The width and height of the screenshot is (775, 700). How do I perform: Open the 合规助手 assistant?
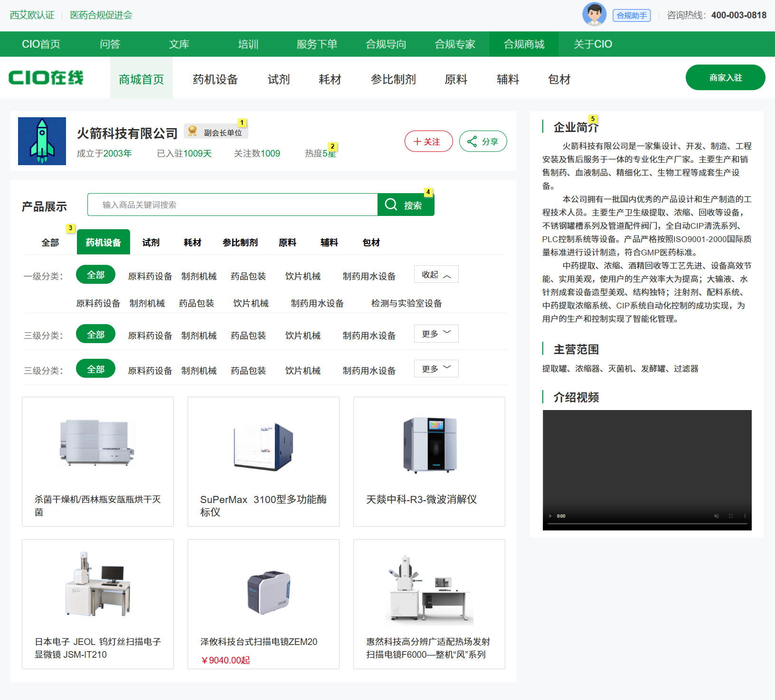pos(632,15)
